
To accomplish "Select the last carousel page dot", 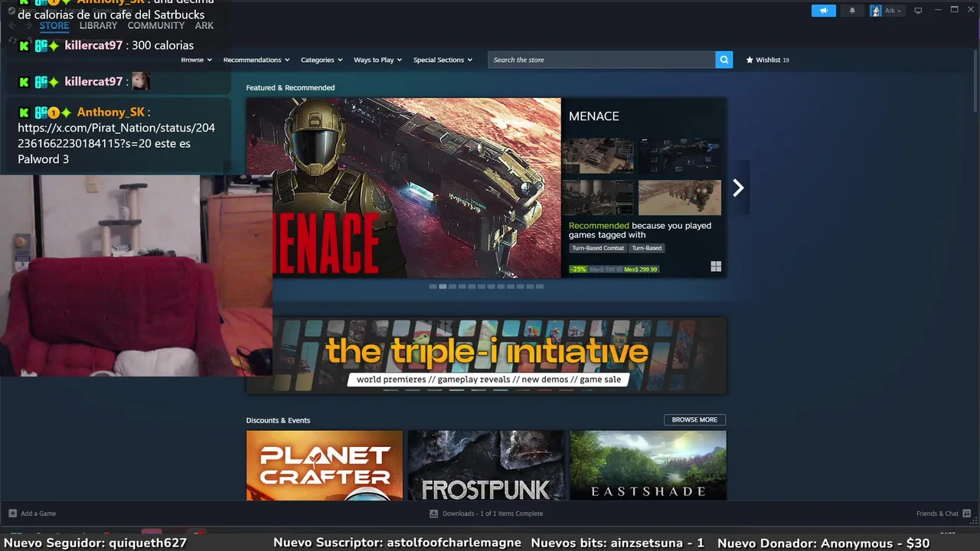I will [x=540, y=286].
